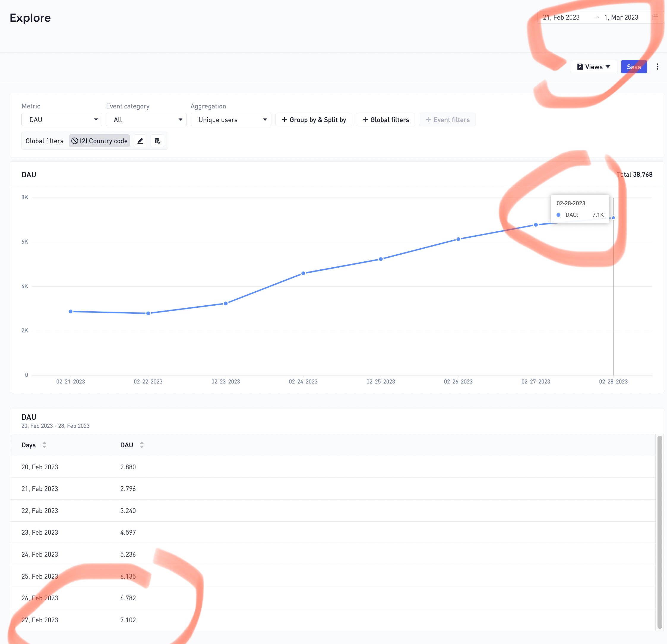Viewport: 667px width, 644px height.
Task: Click the 22, Feb 2023 table row
Action: pyautogui.click(x=333, y=511)
